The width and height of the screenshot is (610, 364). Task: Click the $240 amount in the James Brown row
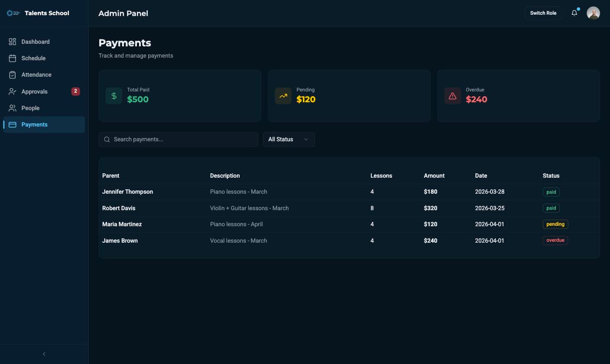tap(431, 240)
